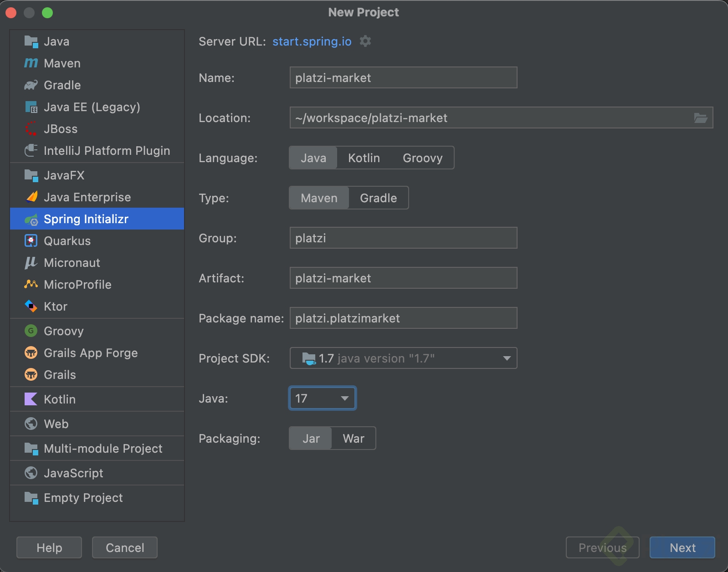
Task: Select Empty Project entry
Action: coord(97,497)
